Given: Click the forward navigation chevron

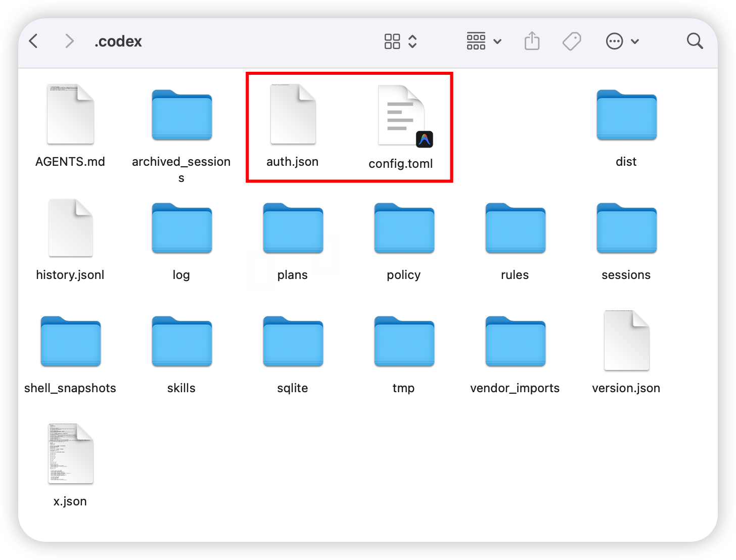Looking at the screenshot, I should [69, 41].
